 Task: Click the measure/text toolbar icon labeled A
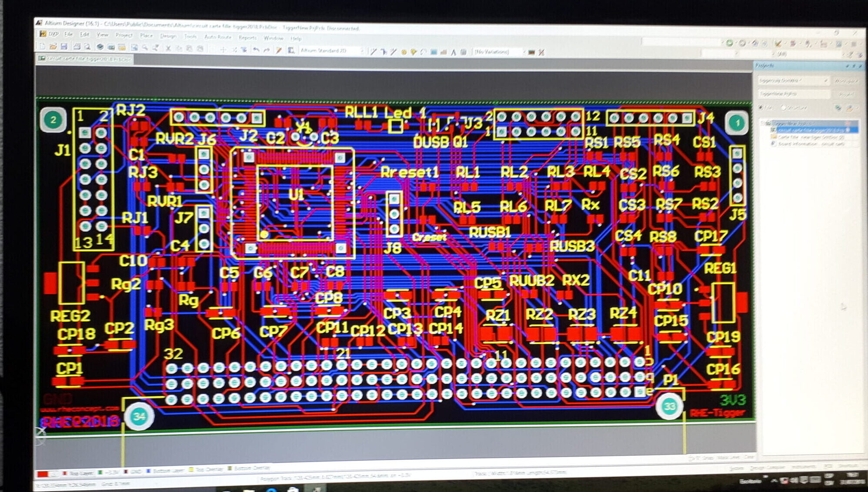pyautogui.click(x=454, y=51)
